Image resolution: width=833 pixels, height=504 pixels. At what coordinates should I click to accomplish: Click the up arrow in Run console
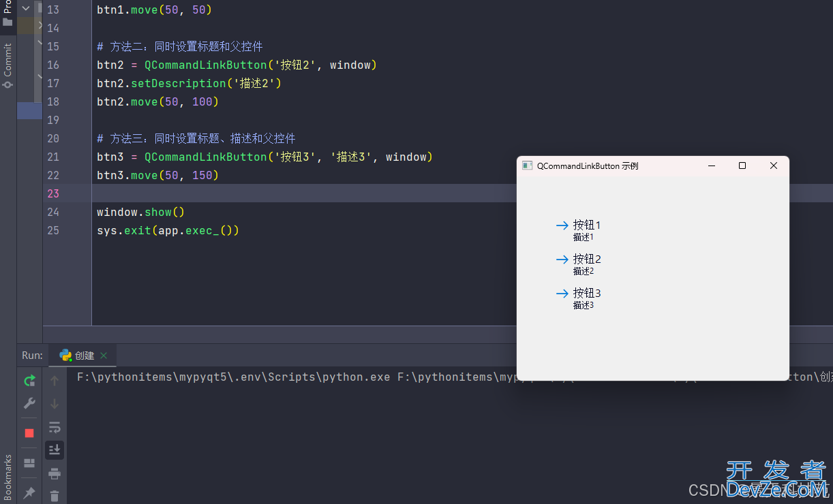coord(55,381)
